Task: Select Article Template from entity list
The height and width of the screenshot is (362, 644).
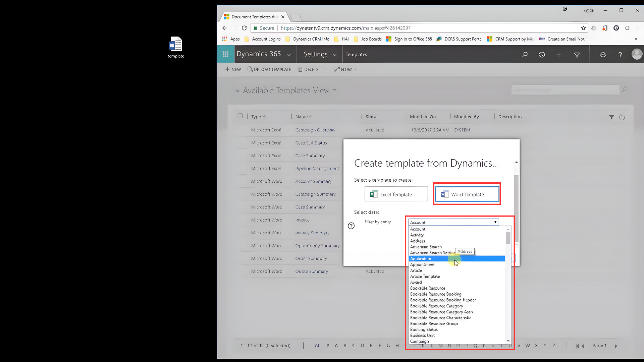Action: click(457, 277)
